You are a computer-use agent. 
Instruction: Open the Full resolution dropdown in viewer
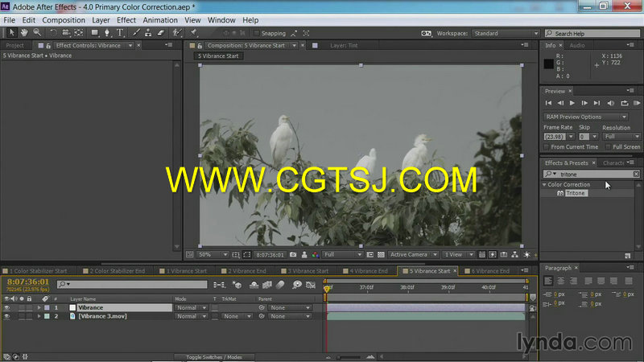[343, 255]
